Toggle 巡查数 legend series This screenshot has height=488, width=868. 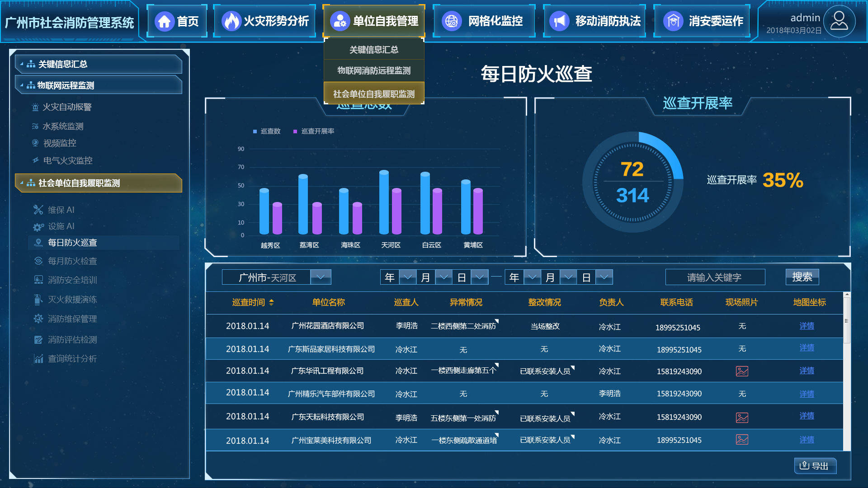click(x=267, y=131)
